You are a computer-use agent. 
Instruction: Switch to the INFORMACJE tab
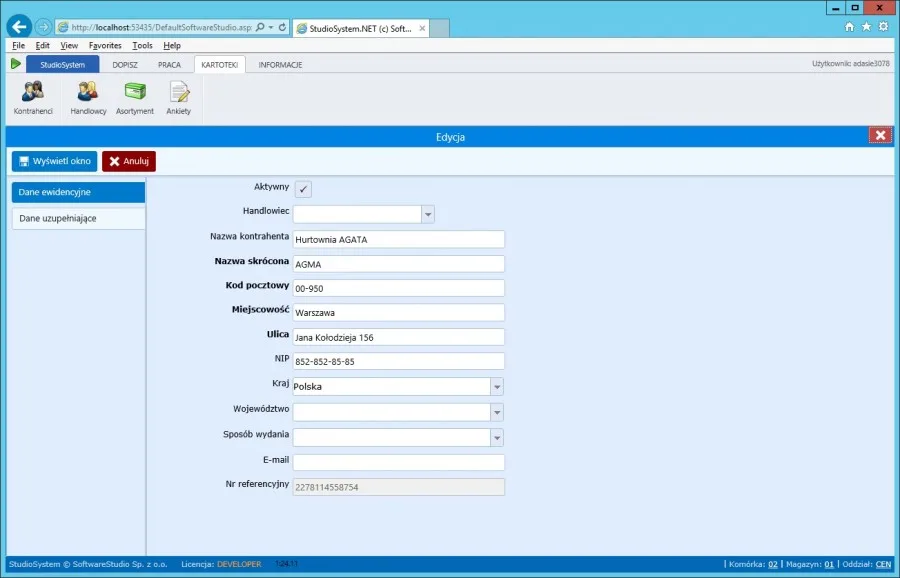[280, 64]
